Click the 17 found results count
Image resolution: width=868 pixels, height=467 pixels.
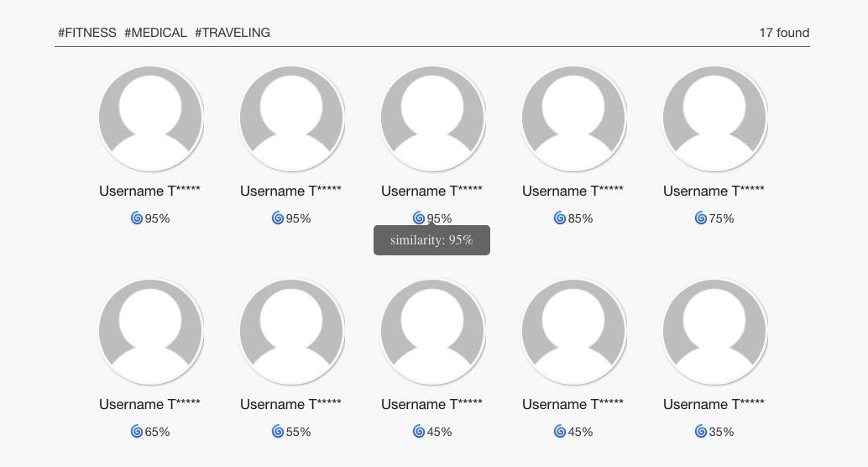[x=784, y=33]
